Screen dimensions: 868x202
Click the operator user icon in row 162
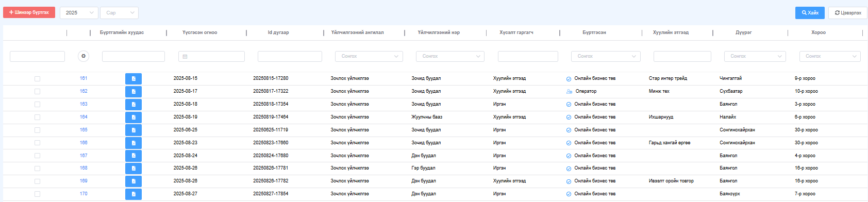pyautogui.click(x=569, y=91)
